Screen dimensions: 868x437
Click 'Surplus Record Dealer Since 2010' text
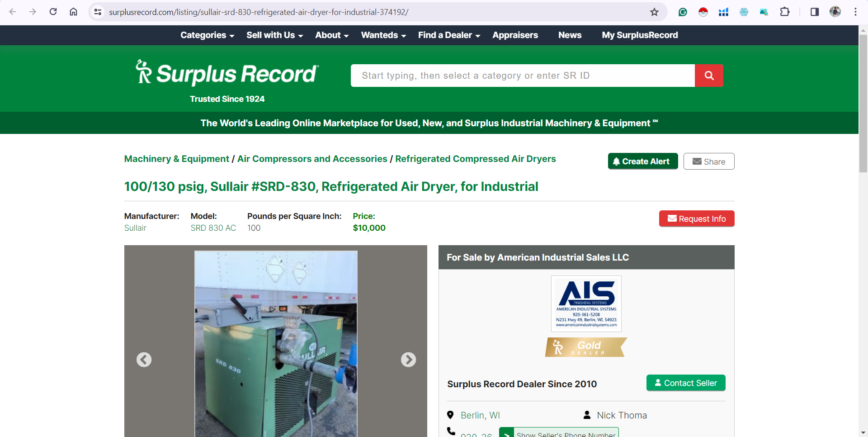click(522, 384)
